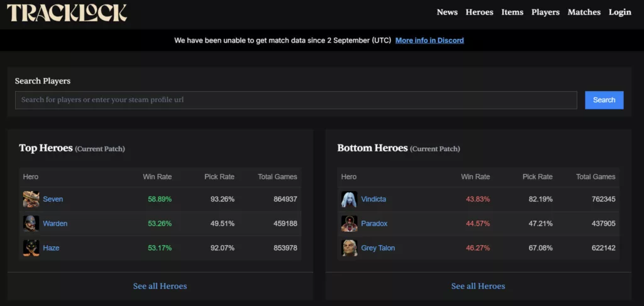Select Grey Talon's 46.27% win rate
Screen dimensions: 644x306
(x=478, y=248)
